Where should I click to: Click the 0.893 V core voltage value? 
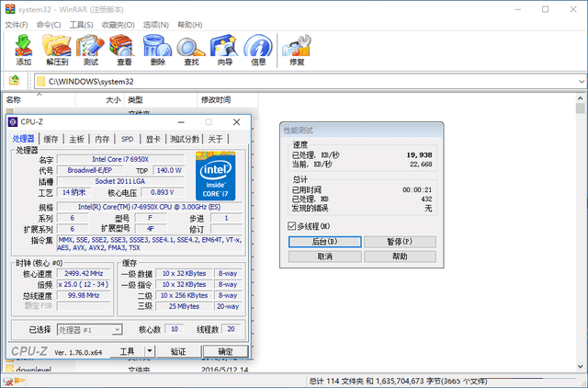tap(163, 192)
